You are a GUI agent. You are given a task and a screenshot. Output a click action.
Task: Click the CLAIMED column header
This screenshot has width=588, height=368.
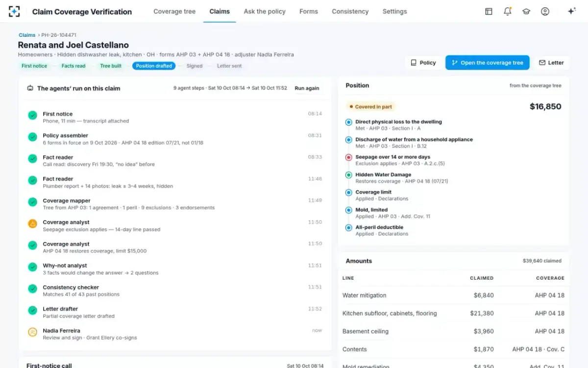(x=482, y=278)
